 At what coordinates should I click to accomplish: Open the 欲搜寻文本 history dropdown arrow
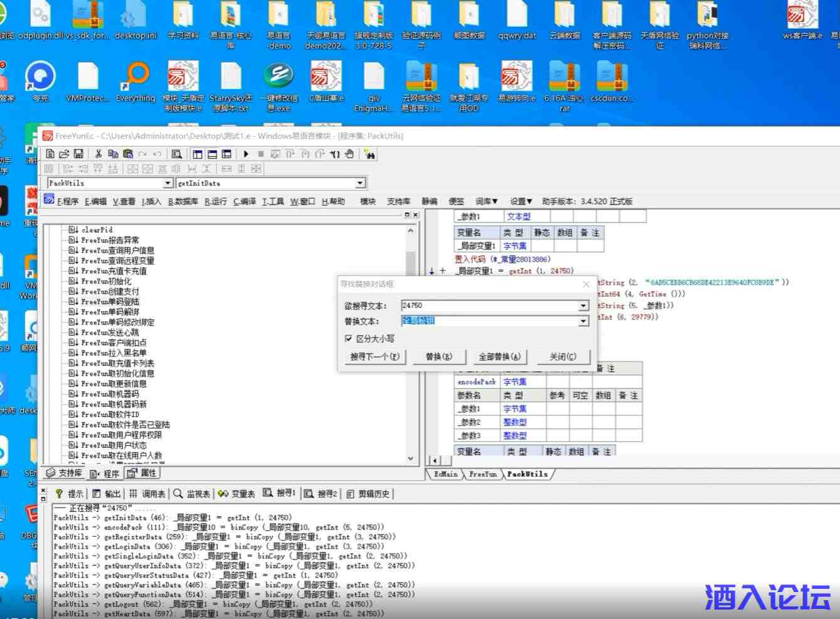click(583, 306)
